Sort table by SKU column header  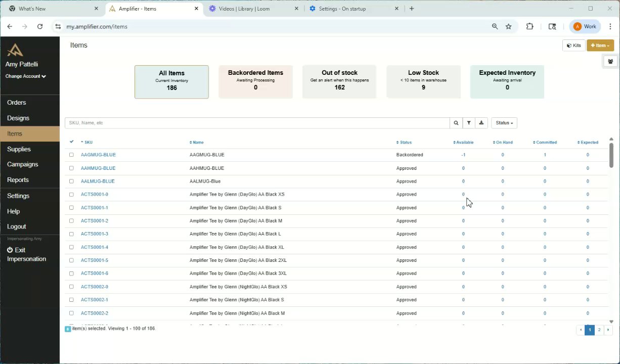86,142
